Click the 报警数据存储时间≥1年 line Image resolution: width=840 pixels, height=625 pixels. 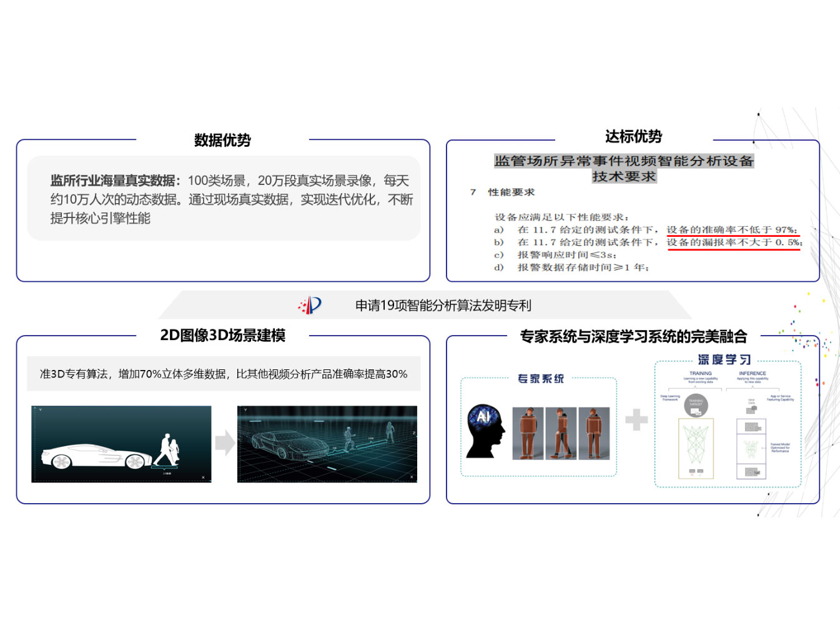(x=571, y=267)
